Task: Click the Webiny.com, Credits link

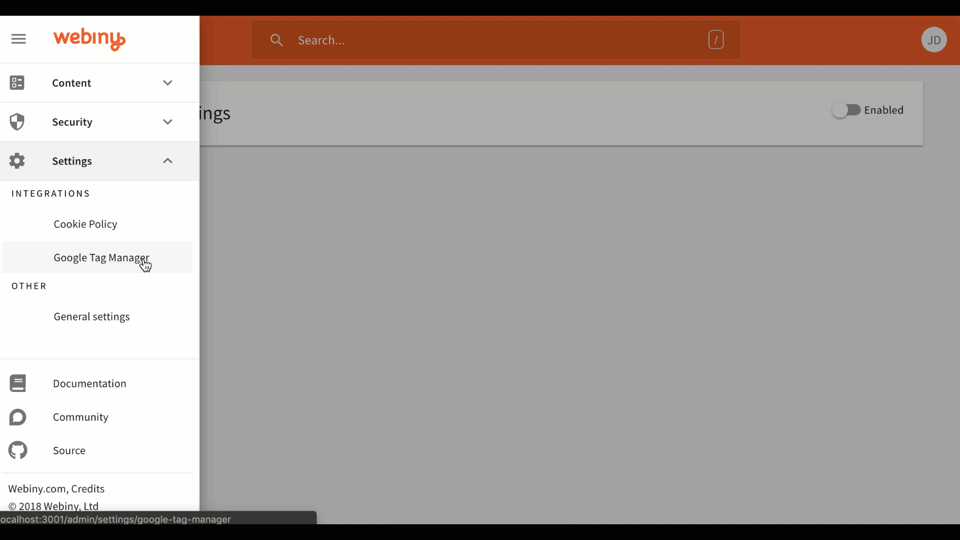Action: [x=56, y=489]
